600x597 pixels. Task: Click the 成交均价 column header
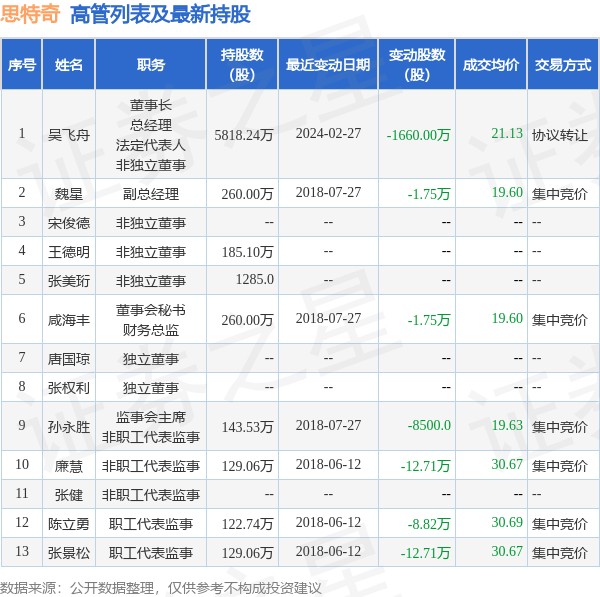(491, 65)
